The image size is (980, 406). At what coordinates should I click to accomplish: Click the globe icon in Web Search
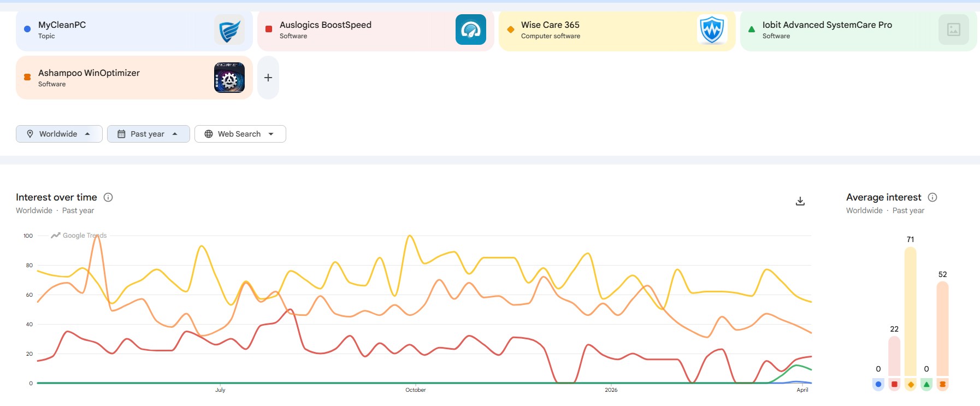click(x=209, y=134)
